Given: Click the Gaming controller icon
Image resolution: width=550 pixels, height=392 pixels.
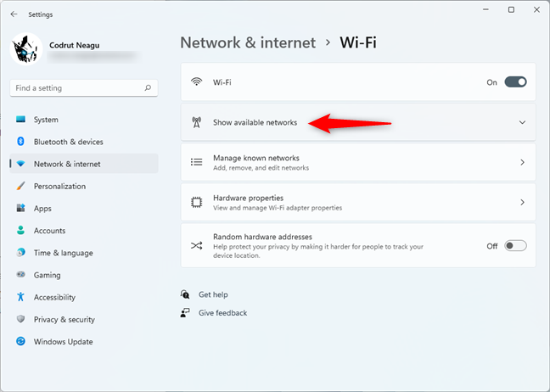Looking at the screenshot, I should pos(20,275).
